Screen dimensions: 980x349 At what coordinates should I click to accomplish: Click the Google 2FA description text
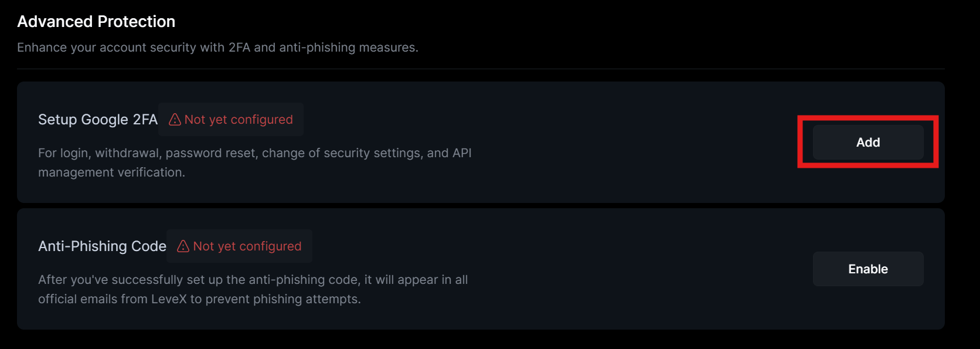click(x=255, y=162)
